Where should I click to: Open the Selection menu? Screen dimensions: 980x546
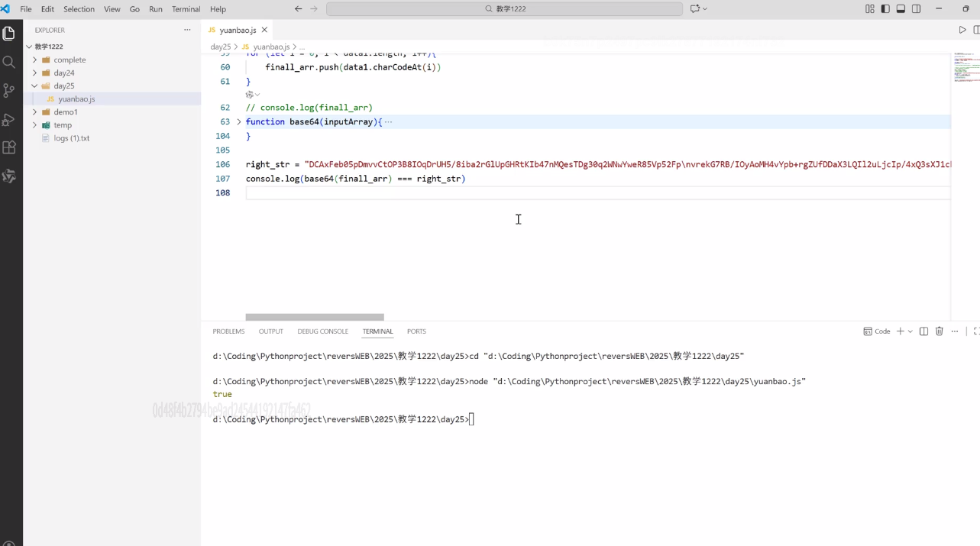click(79, 9)
